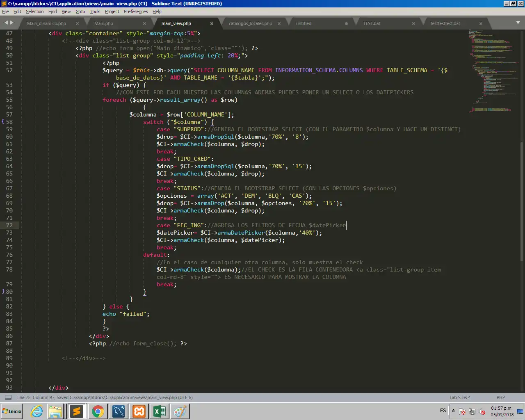Open the Tab Size: 4 indentation menu

[x=460, y=397]
